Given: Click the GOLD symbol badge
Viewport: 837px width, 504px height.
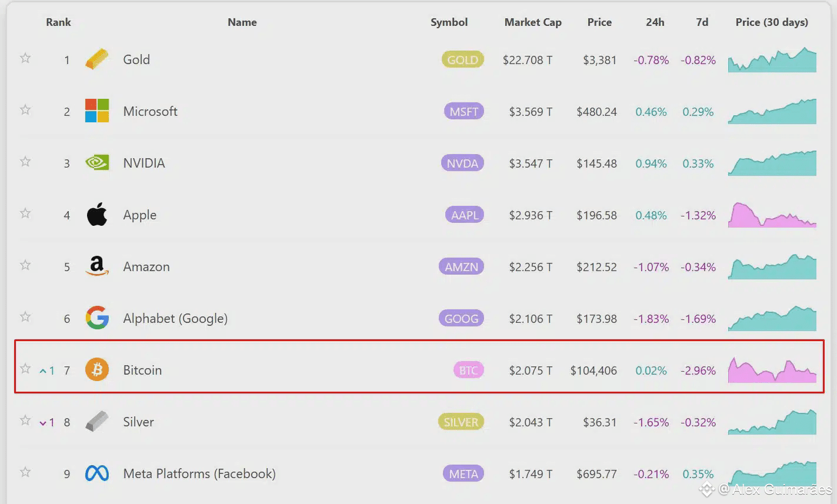Looking at the screenshot, I should coord(463,59).
